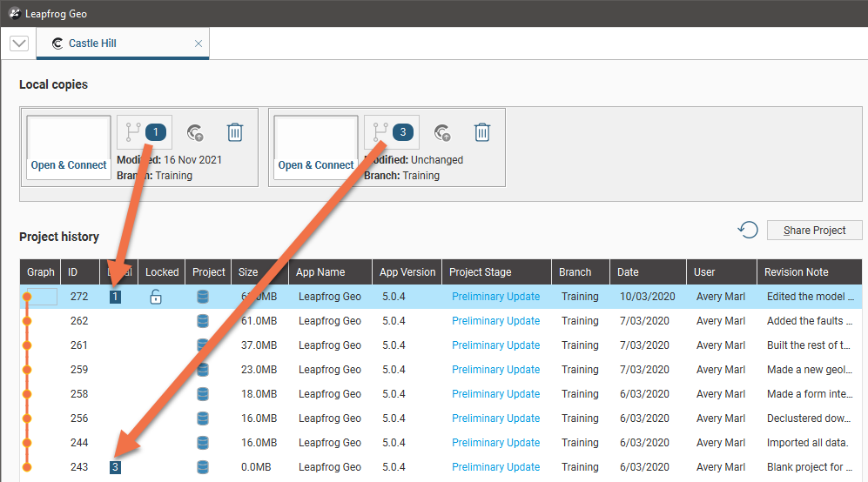The image size is (868, 482).
Task: Close the Castle Hill tab
Action: (198, 44)
